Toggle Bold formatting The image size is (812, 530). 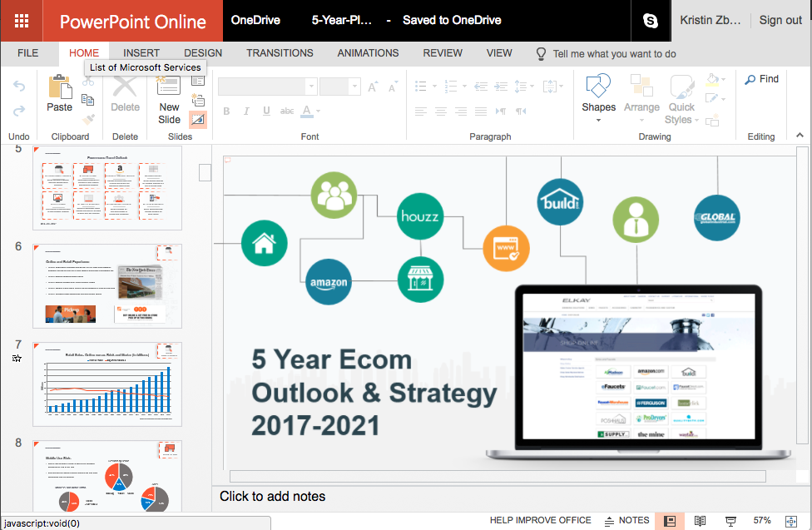(226, 111)
